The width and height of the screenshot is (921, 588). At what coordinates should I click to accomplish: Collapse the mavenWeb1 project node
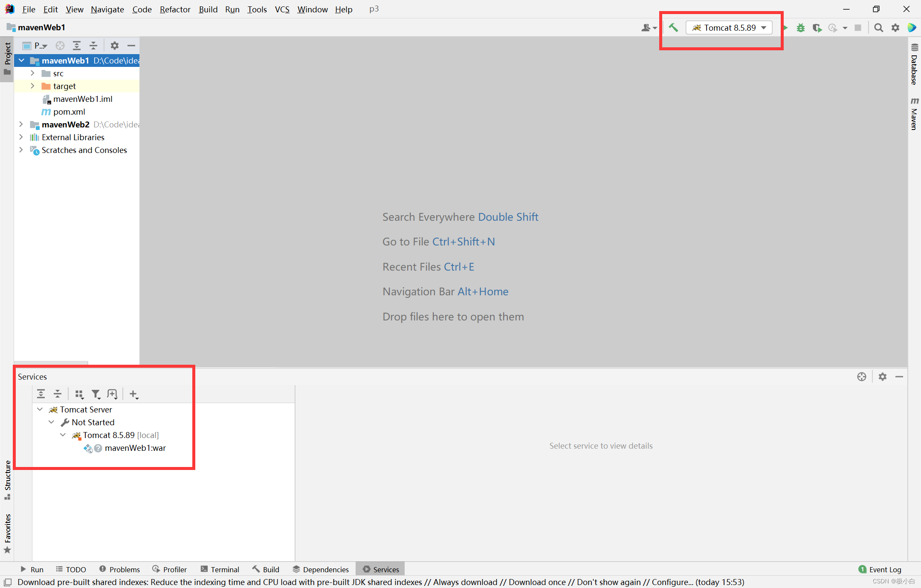coord(21,61)
